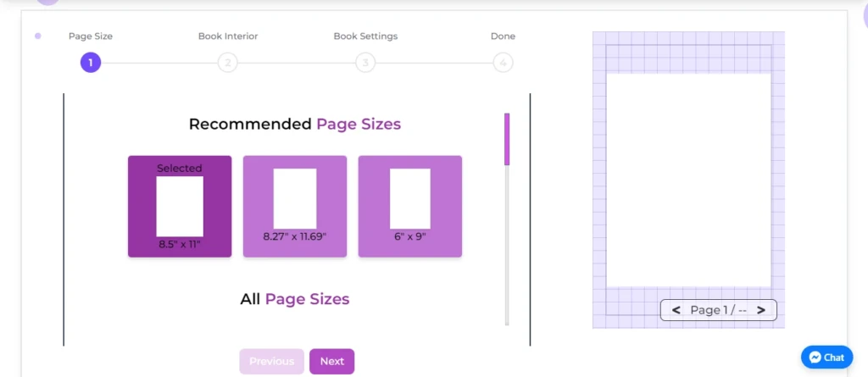
Task: Click the 'Recommended Page Sizes' heading
Action: pyautogui.click(x=294, y=124)
